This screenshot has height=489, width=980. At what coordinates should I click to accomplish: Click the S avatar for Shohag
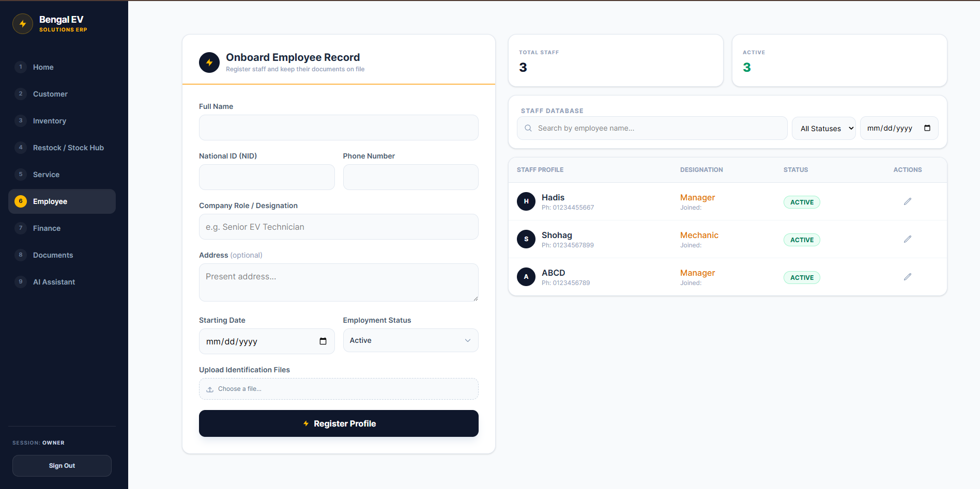click(526, 239)
